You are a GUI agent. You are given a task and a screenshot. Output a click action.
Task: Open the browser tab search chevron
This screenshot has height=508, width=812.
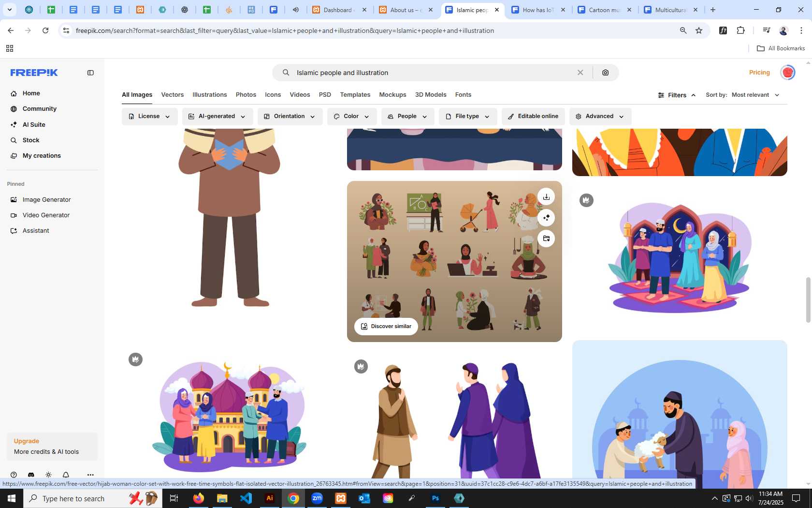9,10
